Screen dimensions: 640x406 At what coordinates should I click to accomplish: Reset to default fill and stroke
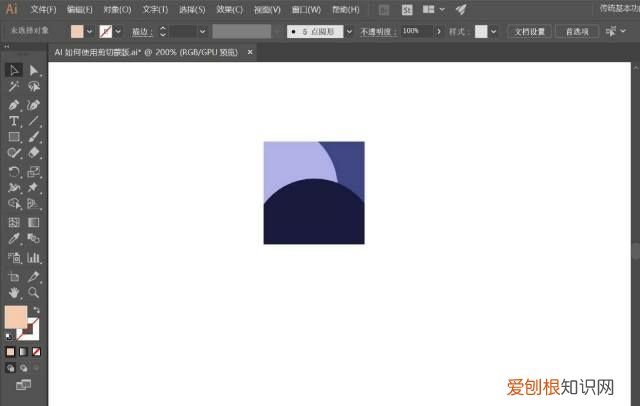(x=9, y=337)
